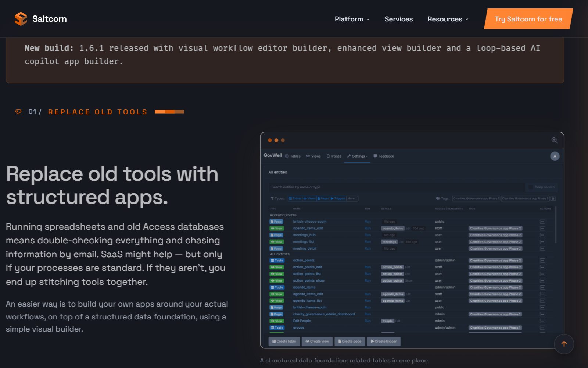Click the orange scroll-to-top arrow button
Image resolution: width=588 pixels, height=368 pixels.
coord(564,344)
